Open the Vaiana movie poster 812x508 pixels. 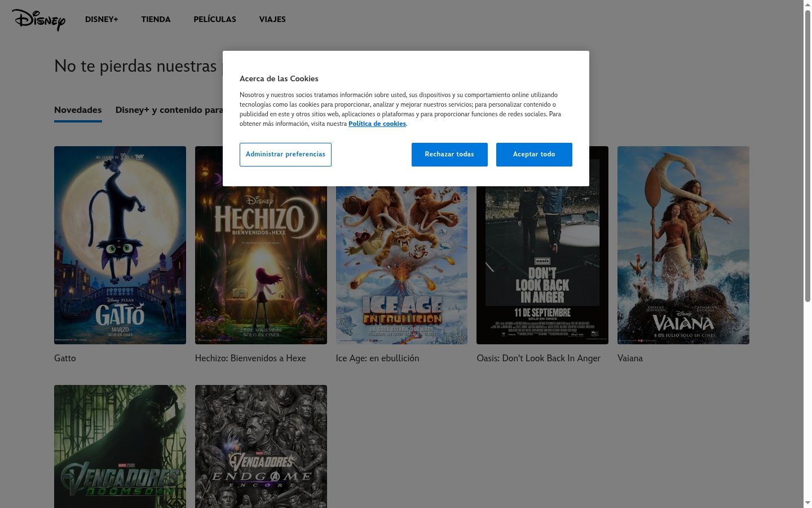[683, 245]
